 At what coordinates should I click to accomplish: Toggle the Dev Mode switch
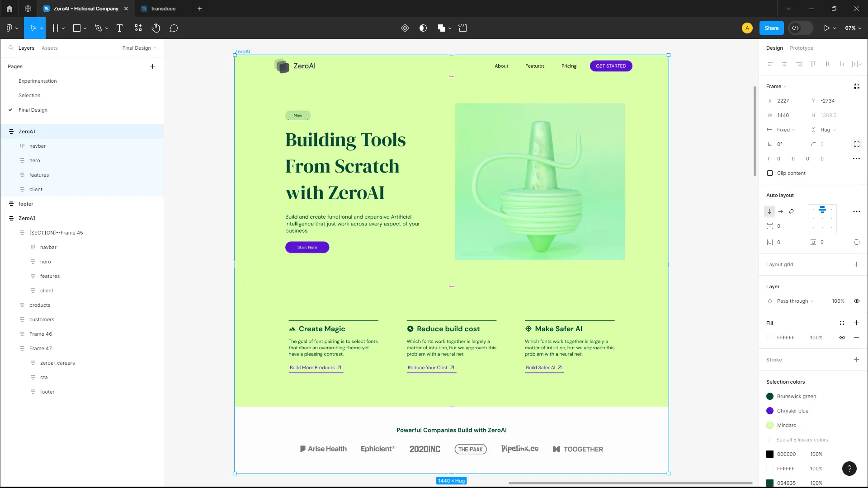(x=800, y=28)
